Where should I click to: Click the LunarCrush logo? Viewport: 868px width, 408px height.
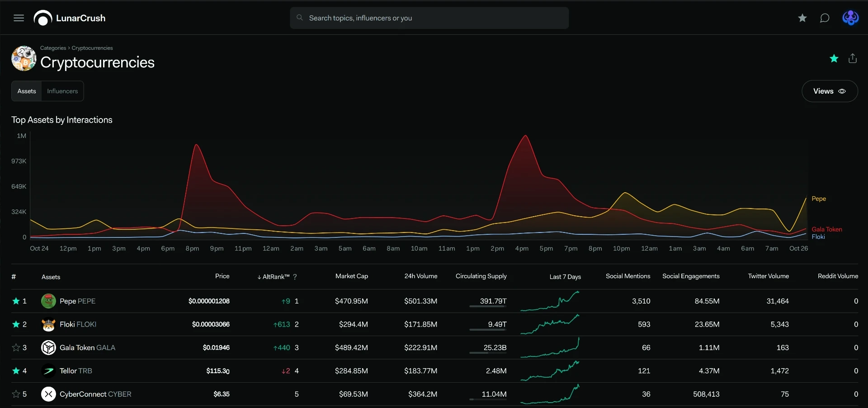click(70, 18)
